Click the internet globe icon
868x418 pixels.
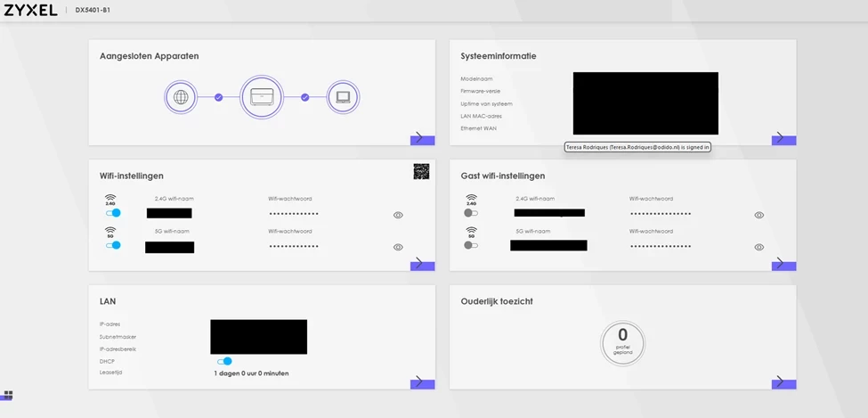point(181,97)
